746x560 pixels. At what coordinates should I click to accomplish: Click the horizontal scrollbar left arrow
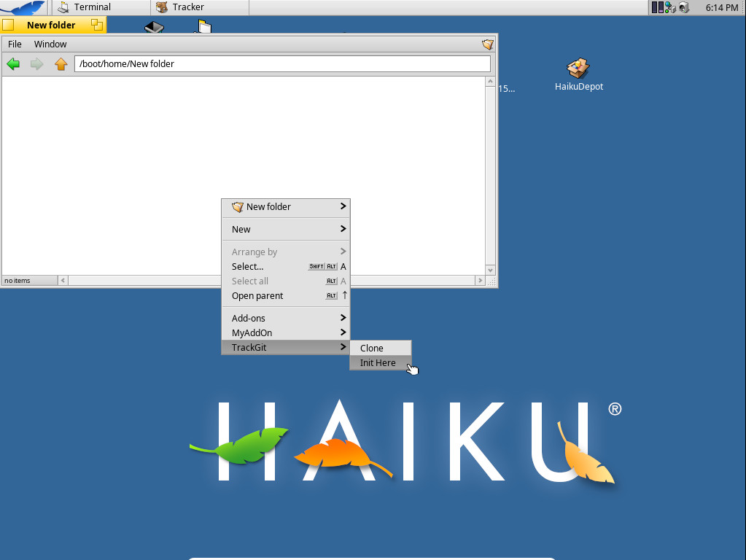(63, 280)
